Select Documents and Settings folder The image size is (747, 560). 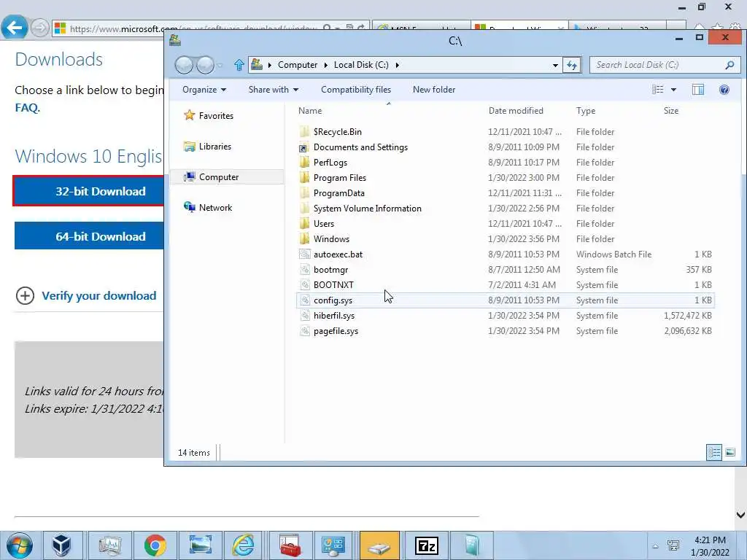[505, 147]
